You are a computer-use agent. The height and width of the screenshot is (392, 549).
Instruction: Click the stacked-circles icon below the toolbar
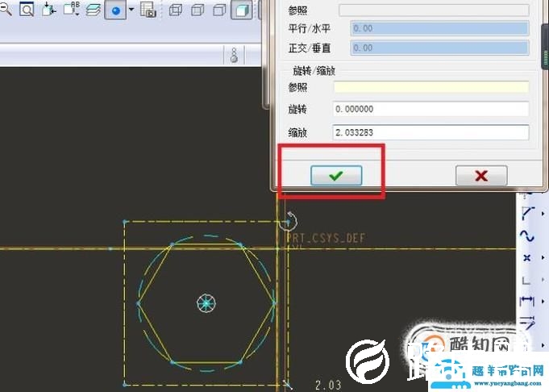coord(235,56)
